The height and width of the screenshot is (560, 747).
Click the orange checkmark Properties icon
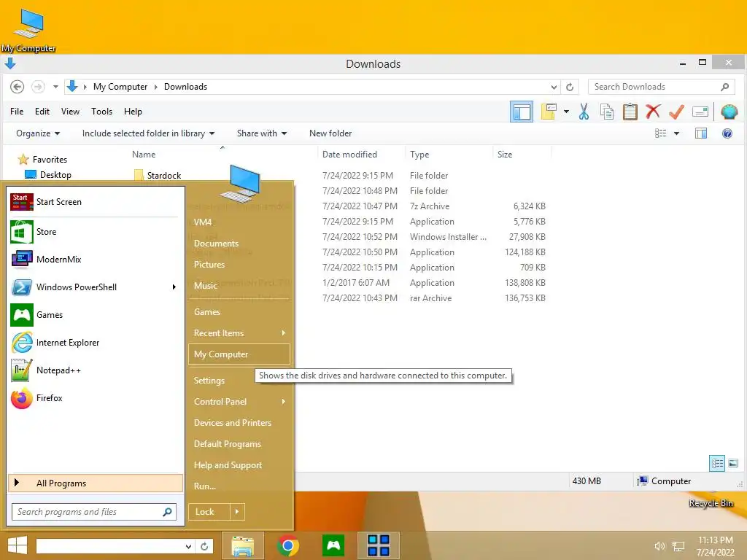pos(676,112)
